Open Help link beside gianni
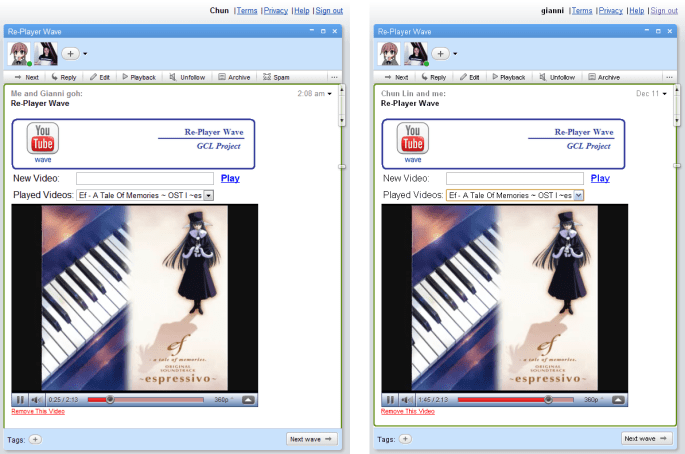Viewport: 685px width, 454px height. click(637, 10)
